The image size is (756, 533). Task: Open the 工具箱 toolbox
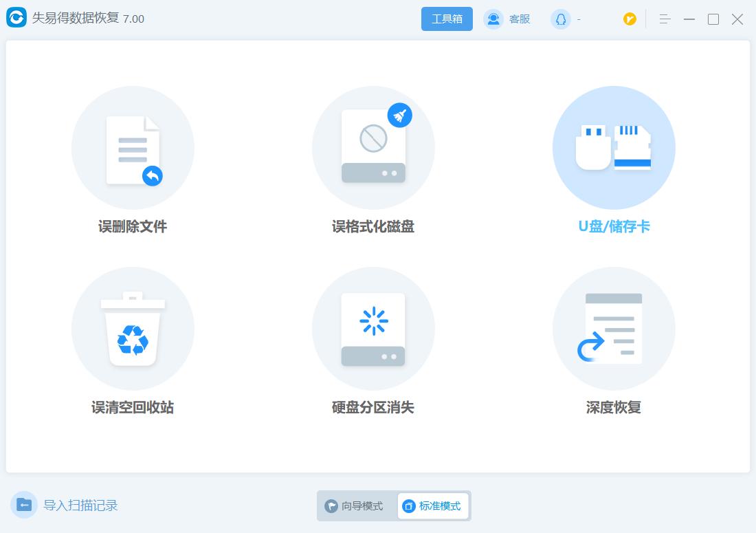tap(447, 19)
